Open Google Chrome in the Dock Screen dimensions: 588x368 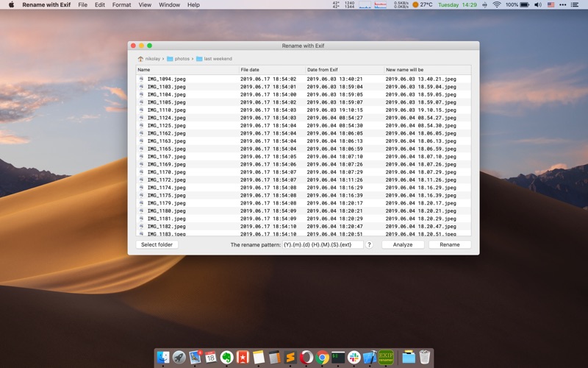tap(322, 357)
